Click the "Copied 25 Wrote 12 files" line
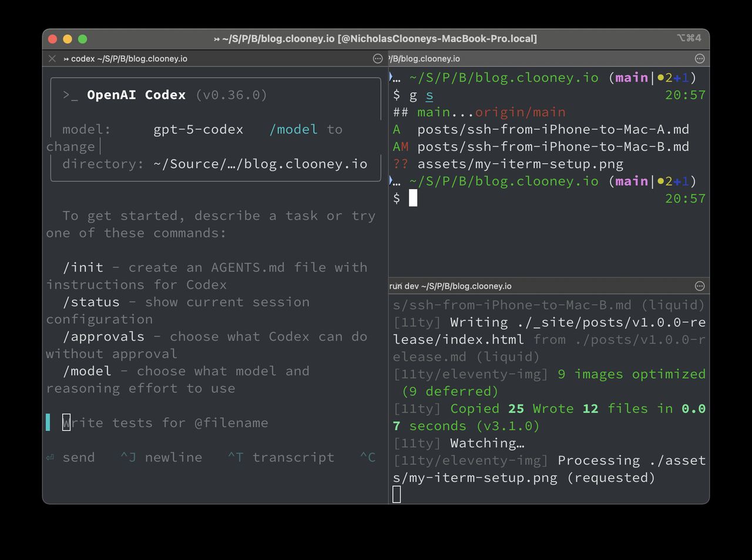This screenshot has width=752, height=560. [549, 417]
